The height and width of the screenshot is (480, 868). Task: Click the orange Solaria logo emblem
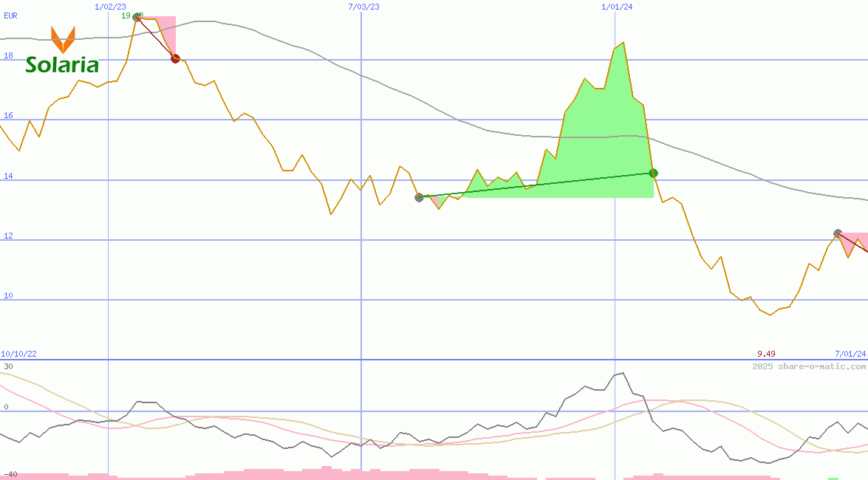click(x=62, y=38)
